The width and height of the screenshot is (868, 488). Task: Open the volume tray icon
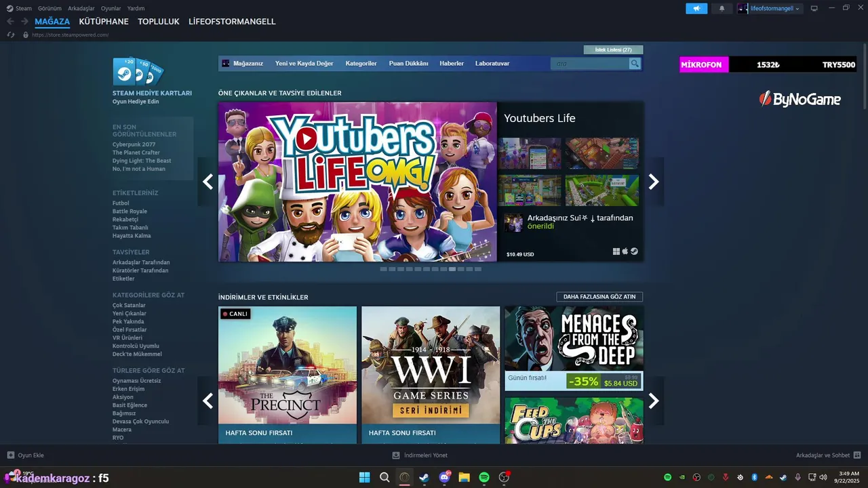tap(823, 477)
